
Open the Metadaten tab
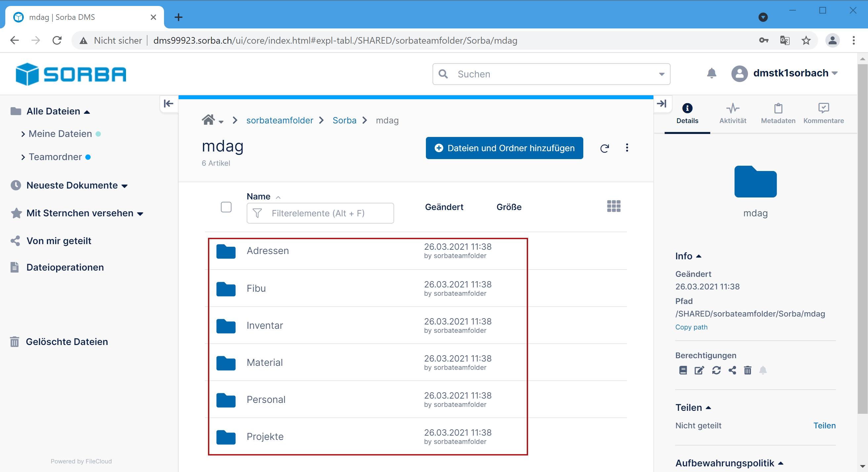(778, 113)
